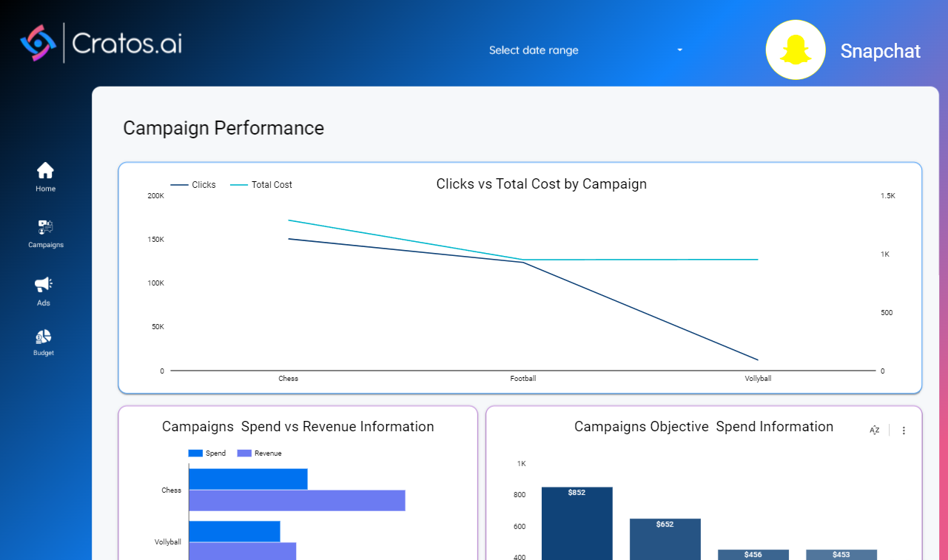Click the Ads menu label
This screenshot has width=948, height=560.
click(44, 303)
